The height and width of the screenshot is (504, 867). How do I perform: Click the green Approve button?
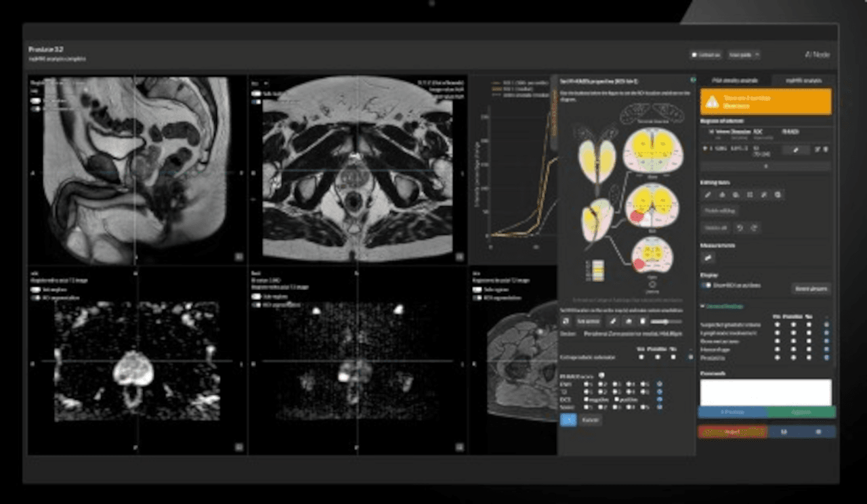(x=803, y=411)
